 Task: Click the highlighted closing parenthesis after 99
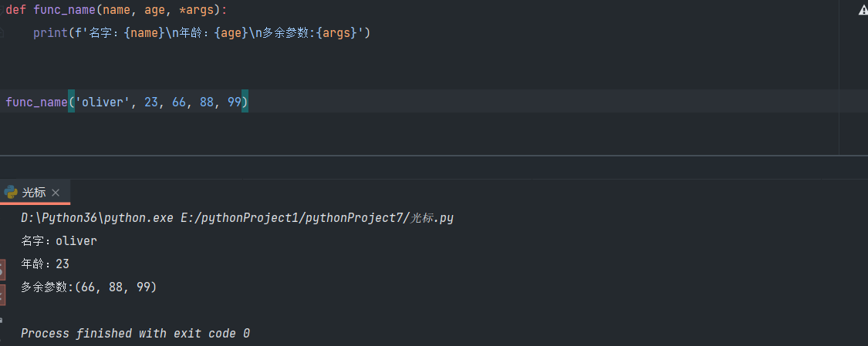pyautogui.click(x=245, y=102)
